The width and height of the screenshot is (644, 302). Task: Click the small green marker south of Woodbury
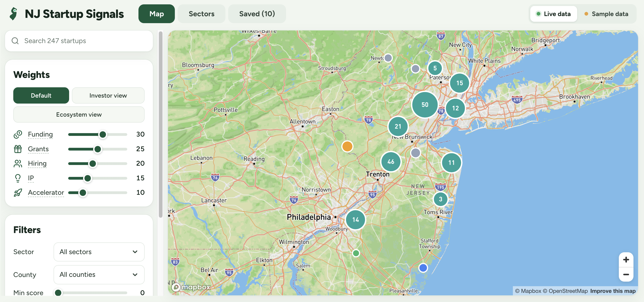click(x=356, y=253)
